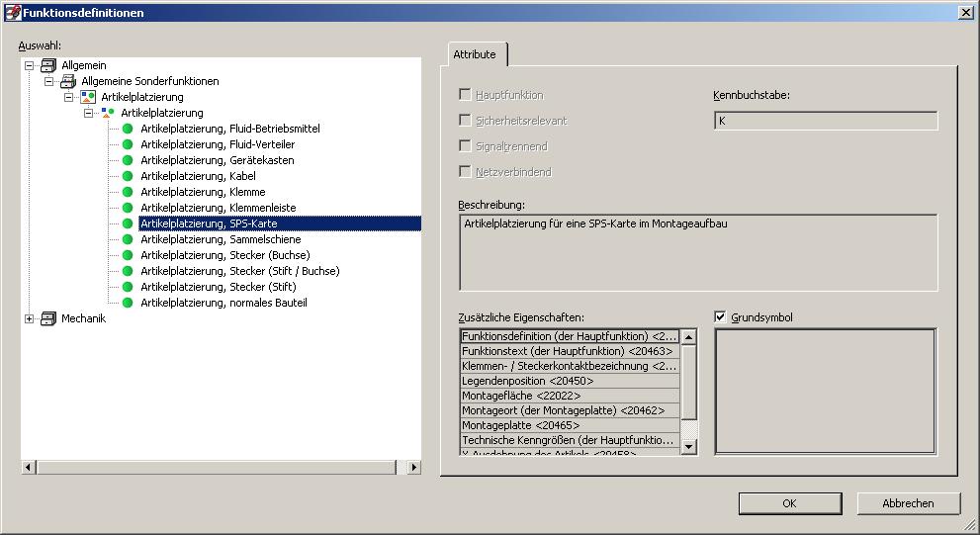Screen dimensions: 980x535
Task: Click green dot beside Stecker (Stift) entry
Action: [x=128, y=287]
